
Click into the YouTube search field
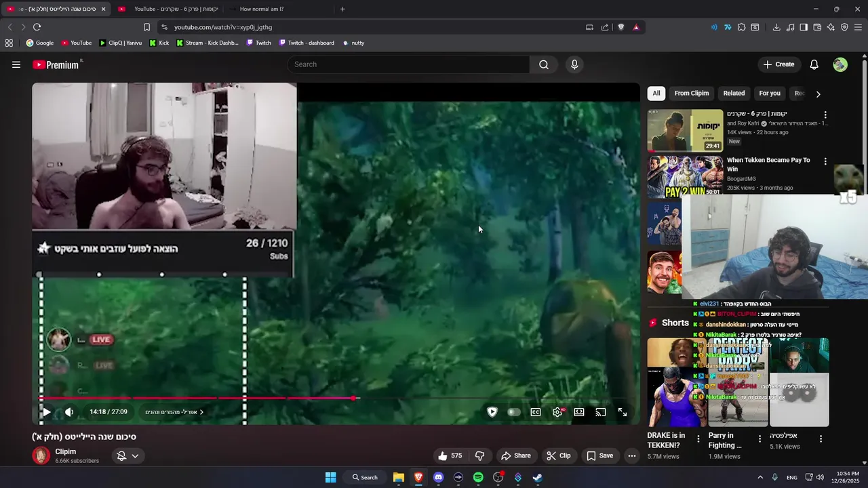pos(408,64)
